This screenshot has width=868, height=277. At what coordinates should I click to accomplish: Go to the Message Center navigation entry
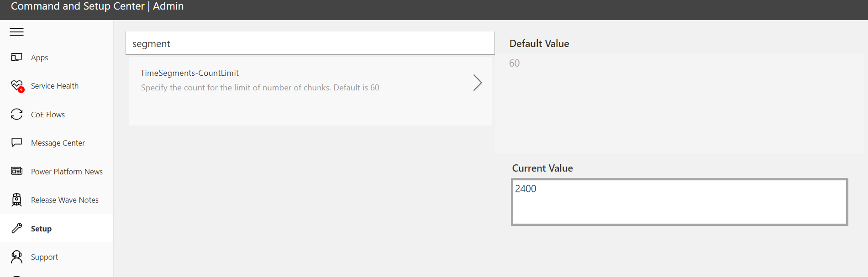point(58,142)
